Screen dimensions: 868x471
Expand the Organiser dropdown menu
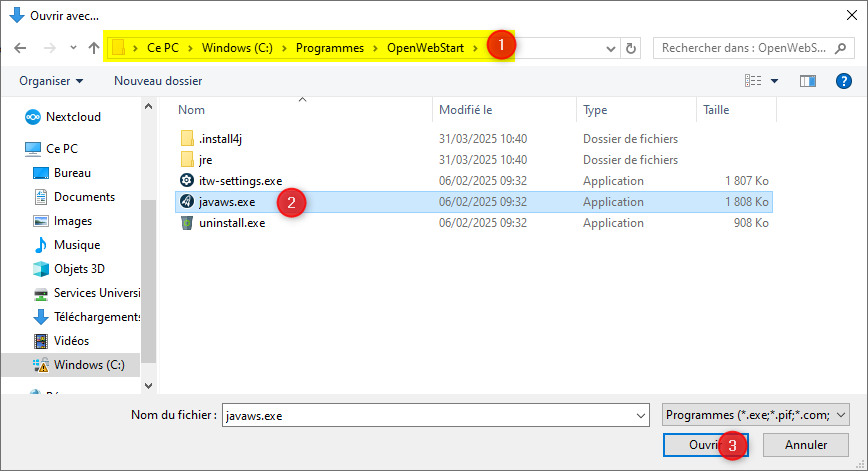pyautogui.click(x=51, y=80)
